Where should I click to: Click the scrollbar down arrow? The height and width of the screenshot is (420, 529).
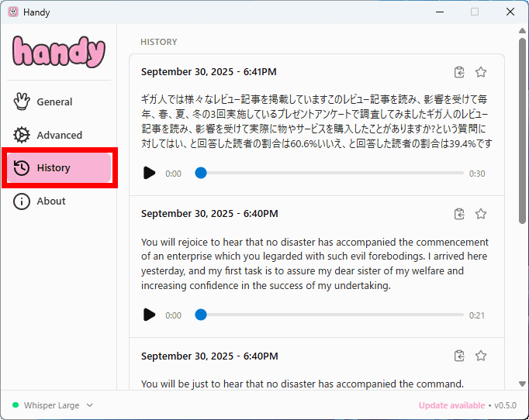(522, 384)
